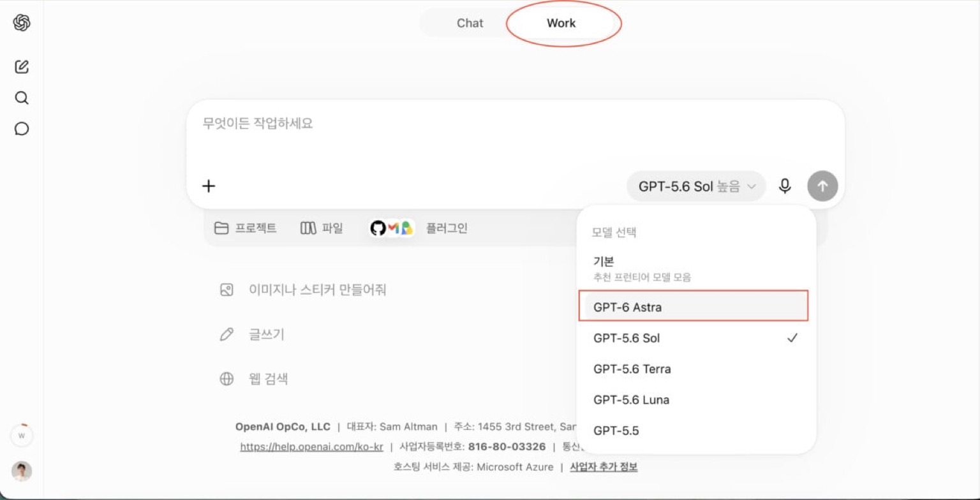This screenshot has width=980, height=500.
Task: Open the 프로젝트 projects button
Action: [246, 228]
